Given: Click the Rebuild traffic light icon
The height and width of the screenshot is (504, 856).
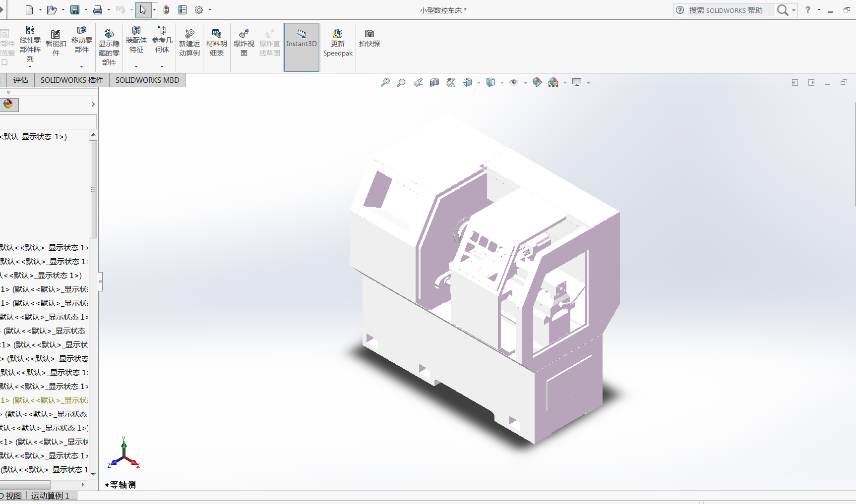Looking at the screenshot, I should (x=166, y=10).
